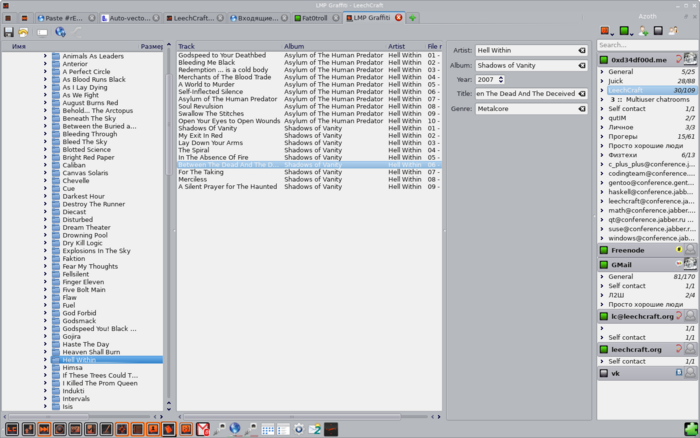This screenshot has width=700, height=438.
Task: Click the Gmail icon in bottom bar
Action: click(203, 430)
